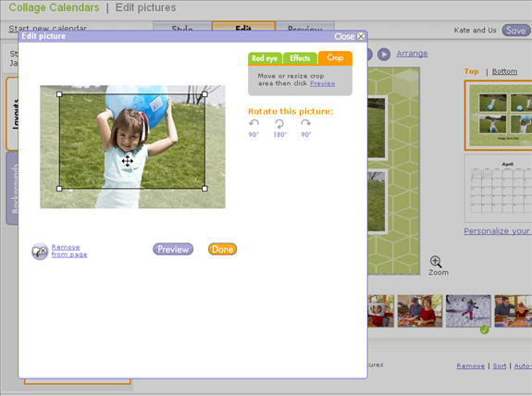Click the Remove from page link
Image resolution: width=532 pixels, height=396 pixels.
point(69,251)
